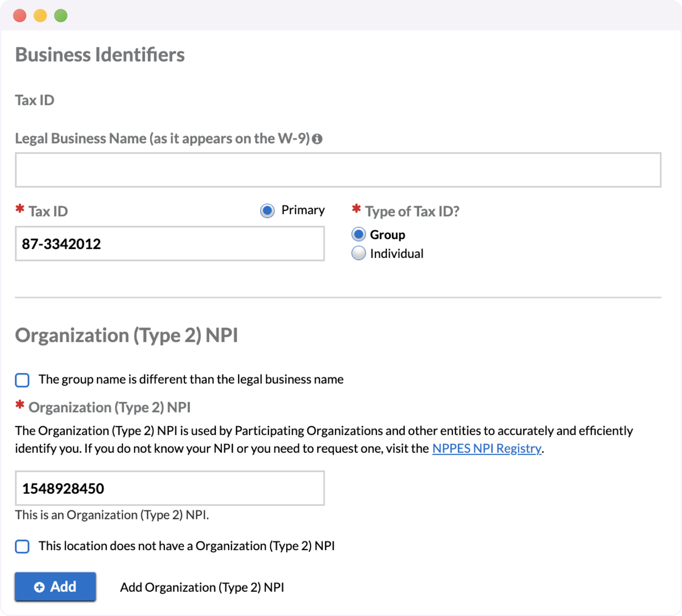The image size is (682, 616).
Task: Click the NPI field containing 1548928450
Action: [170, 488]
